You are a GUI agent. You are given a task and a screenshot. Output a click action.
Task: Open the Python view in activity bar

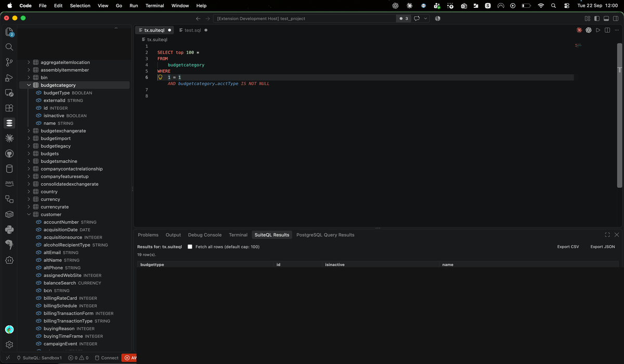(9, 229)
